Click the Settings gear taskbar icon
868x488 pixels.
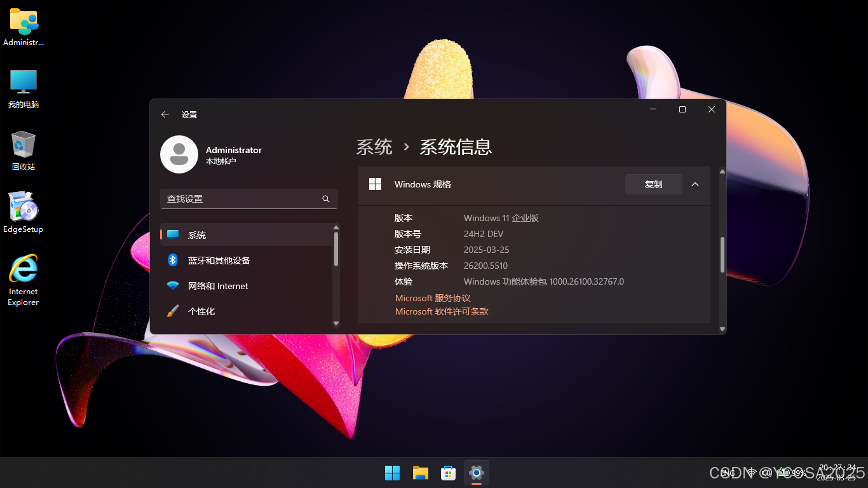coord(477,473)
